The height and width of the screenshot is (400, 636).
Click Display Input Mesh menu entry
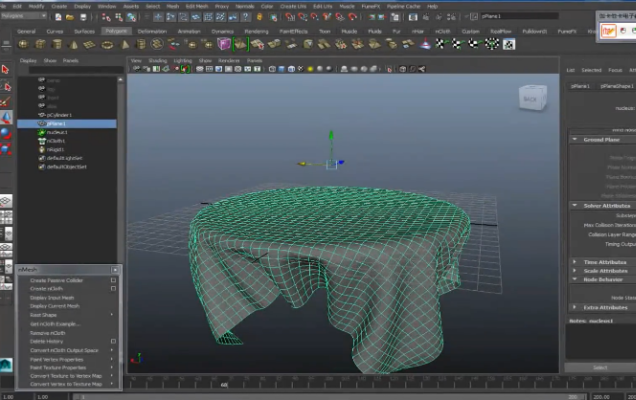point(50,297)
